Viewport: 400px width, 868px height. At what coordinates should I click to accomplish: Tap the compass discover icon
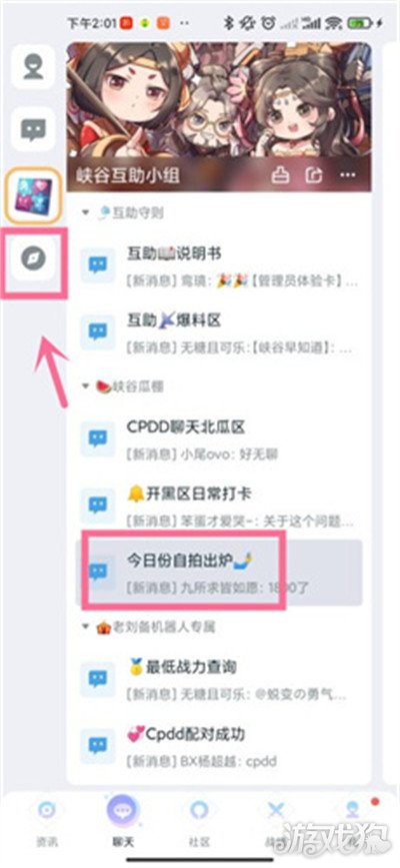pos(33,258)
